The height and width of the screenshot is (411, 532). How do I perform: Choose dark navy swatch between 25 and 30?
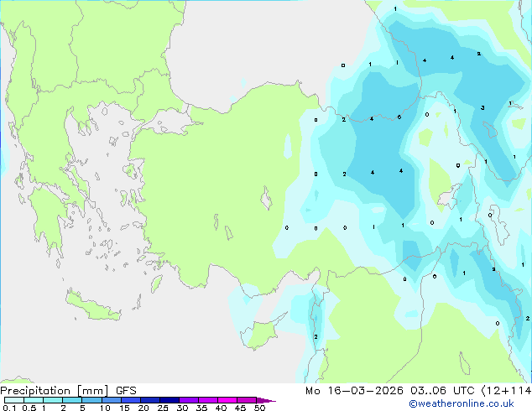[x=169, y=400]
